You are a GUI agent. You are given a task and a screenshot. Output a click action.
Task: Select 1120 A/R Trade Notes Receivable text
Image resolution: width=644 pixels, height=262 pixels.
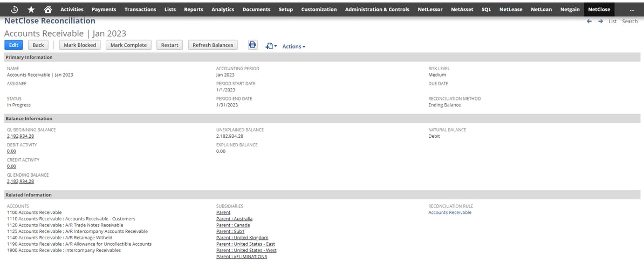[x=65, y=225]
